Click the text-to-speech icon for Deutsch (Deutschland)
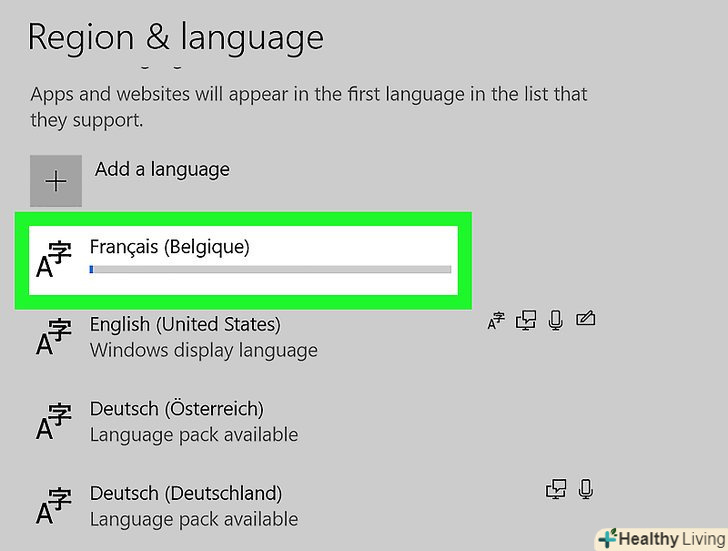728x551 pixels. [x=555, y=490]
